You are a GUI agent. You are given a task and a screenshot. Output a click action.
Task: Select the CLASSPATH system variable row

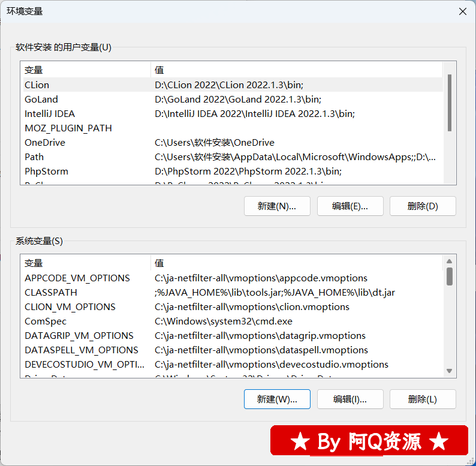click(233, 292)
